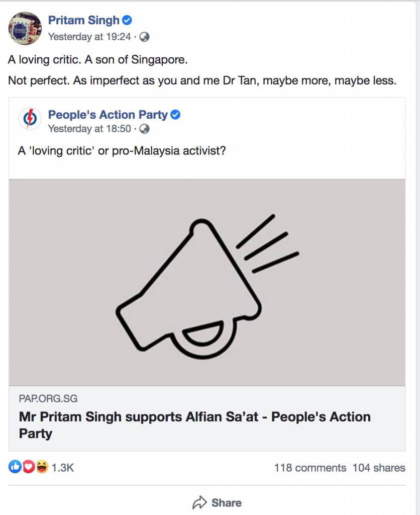Click the globe privacy icon beside 19:24
Screen dimensions: 420x515
click(144, 37)
